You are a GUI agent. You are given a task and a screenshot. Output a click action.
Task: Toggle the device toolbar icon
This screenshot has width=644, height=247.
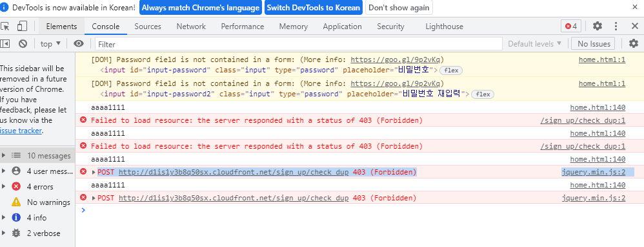pyautogui.click(x=22, y=27)
